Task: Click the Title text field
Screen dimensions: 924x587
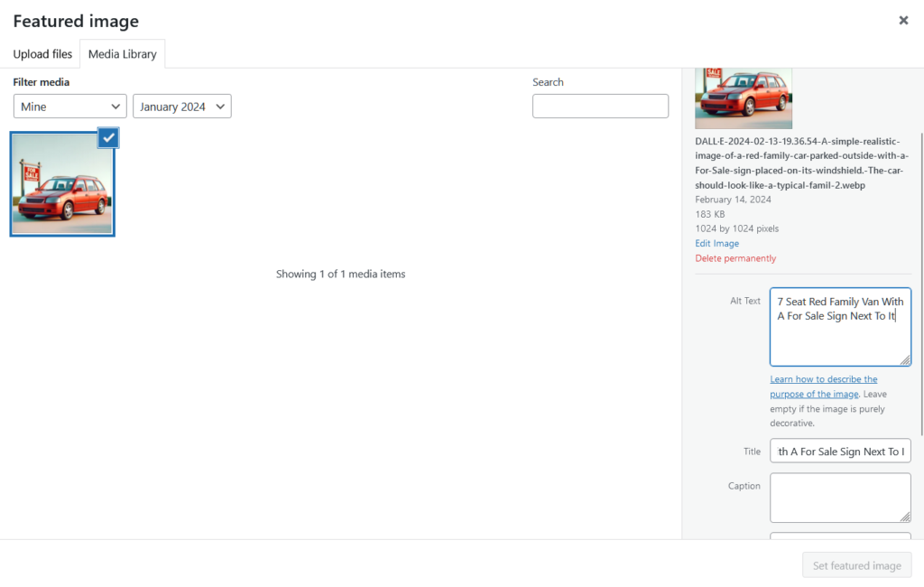Action: [840, 451]
